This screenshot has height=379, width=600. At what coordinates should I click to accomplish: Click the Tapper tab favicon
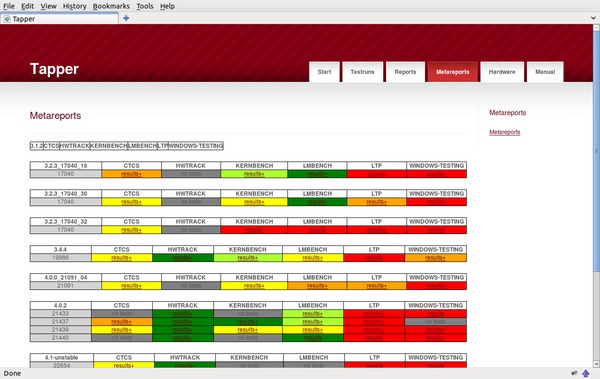click(x=7, y=19)
